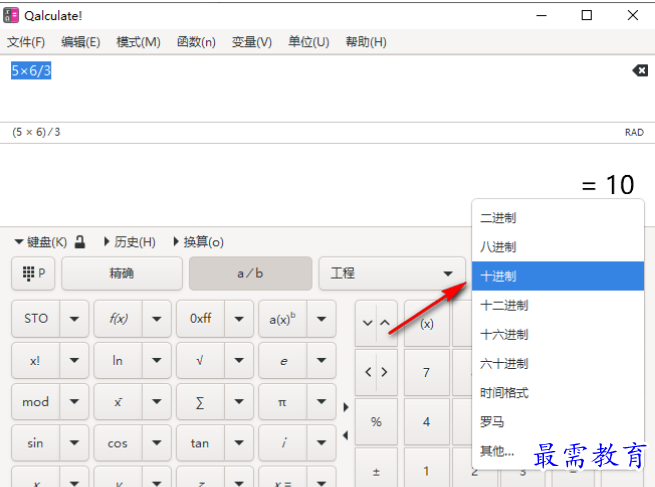Viewport: 655px width, 487px height.
Task: Open the π dropdown arrow
Action: [321, 402]
